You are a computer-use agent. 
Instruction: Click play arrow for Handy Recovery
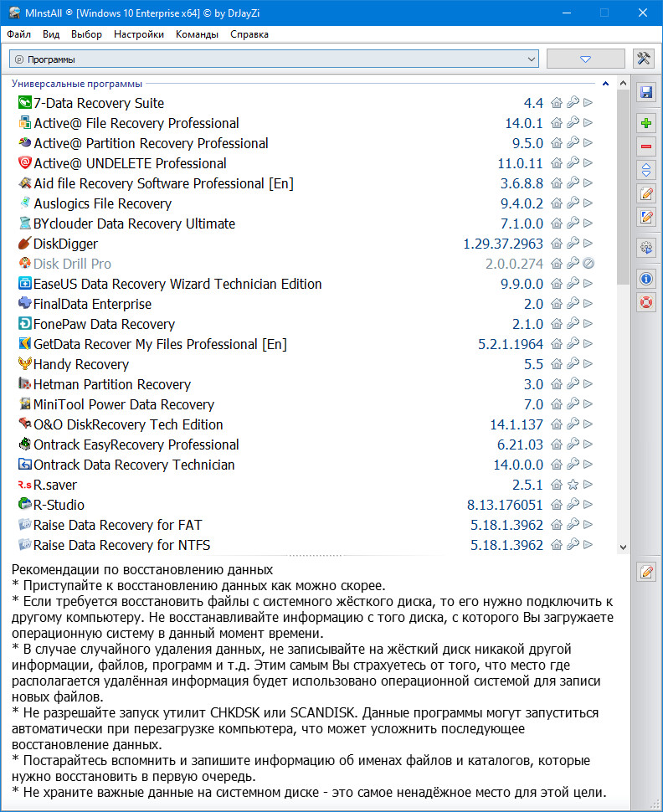588,364
